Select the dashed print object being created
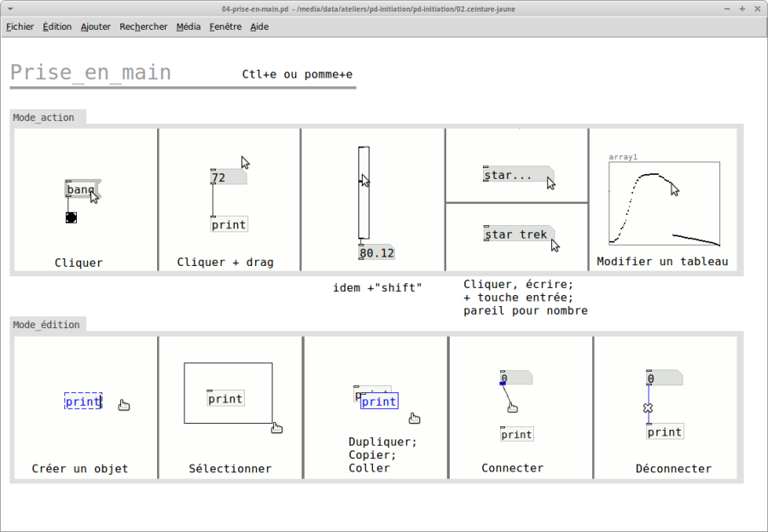 pyautogui.click(x=83, y=402)
